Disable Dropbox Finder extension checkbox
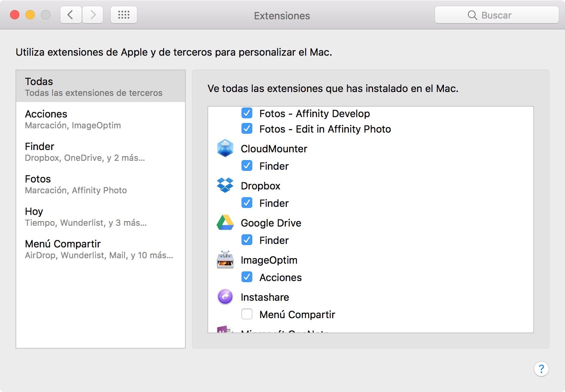The height and width of the screenshot is (392, 565). click(x=247, y=203)
